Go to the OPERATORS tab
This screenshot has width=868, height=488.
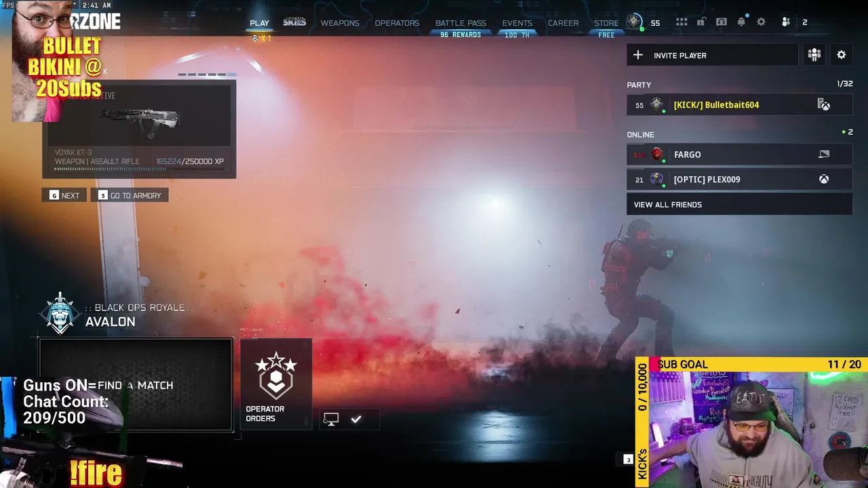[x=397, y=23]
